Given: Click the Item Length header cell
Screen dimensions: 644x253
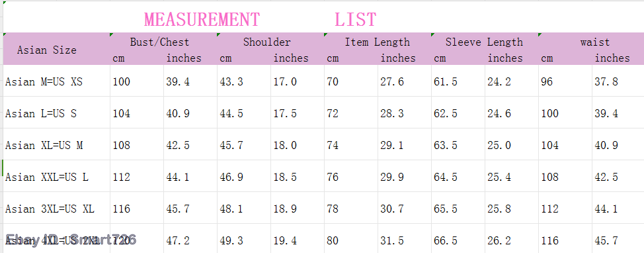Looking at the screenshot, I should pos(378,42).
